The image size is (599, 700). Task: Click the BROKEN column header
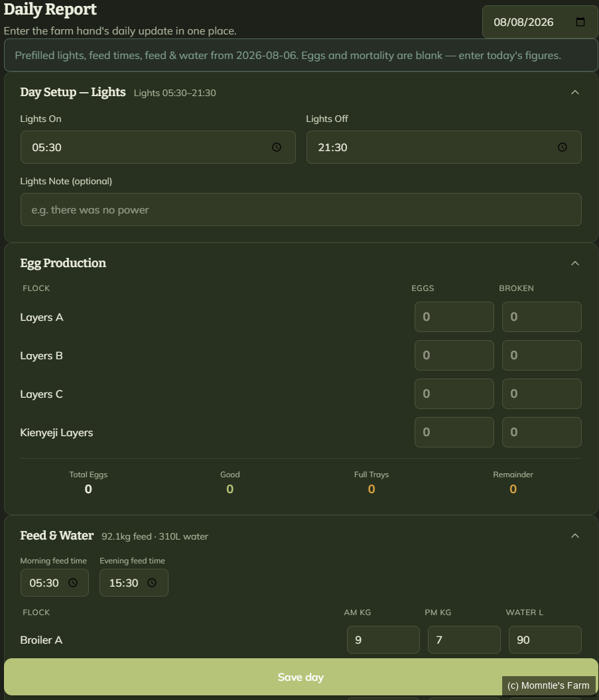click(516, 288)
